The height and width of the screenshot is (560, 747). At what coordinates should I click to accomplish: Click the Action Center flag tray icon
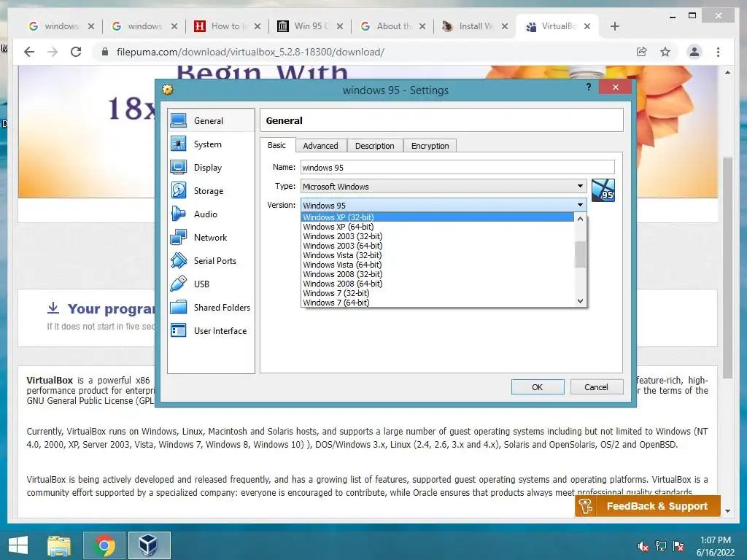pyautogui.click(x=678, y=546)
